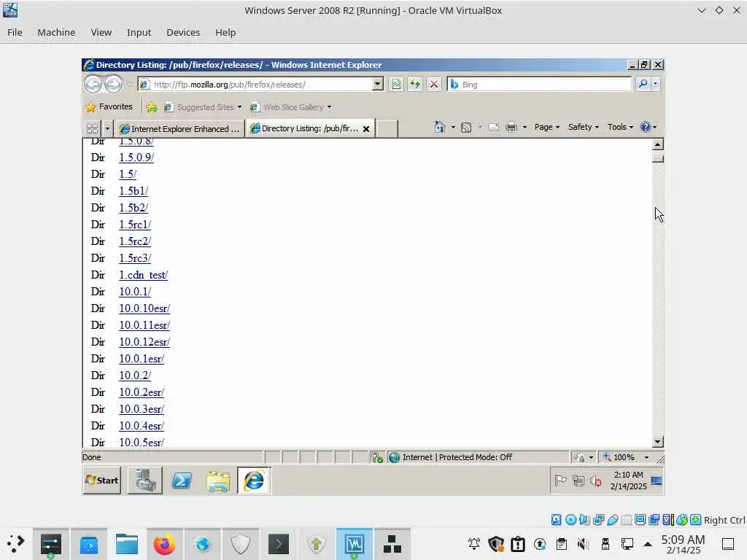The image size is (747, 560).
Task: Expand Suggested Sites dropdown
Action: coord(239,107)
